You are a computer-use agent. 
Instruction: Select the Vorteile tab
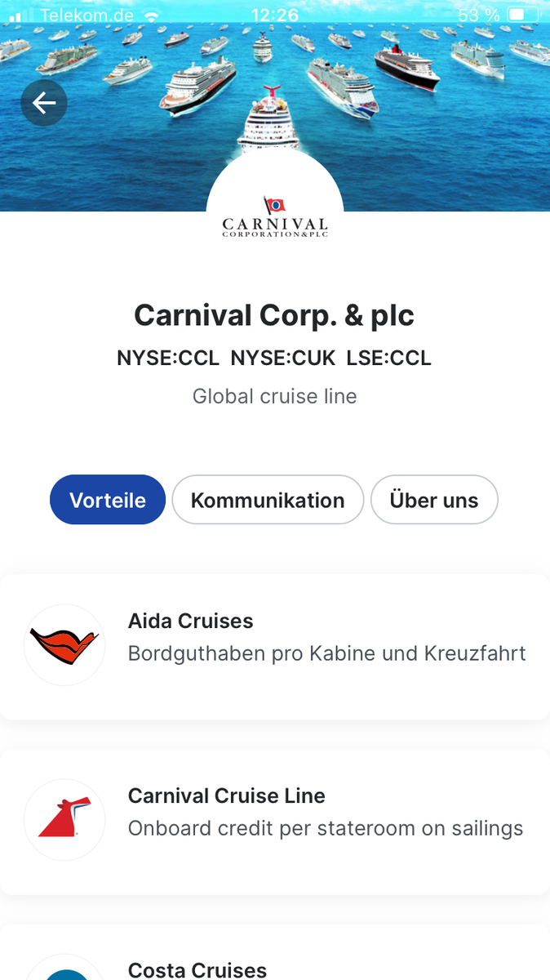coord(108,500)
